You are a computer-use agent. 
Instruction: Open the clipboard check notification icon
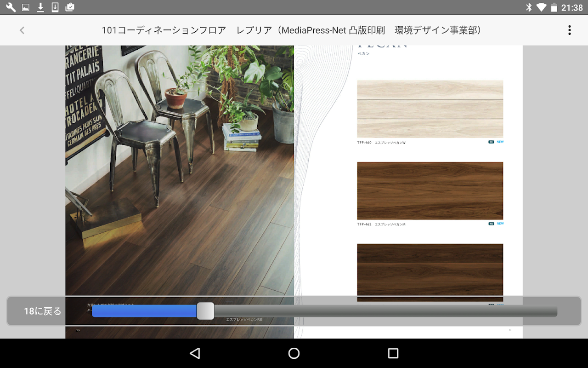click(70, 7)
